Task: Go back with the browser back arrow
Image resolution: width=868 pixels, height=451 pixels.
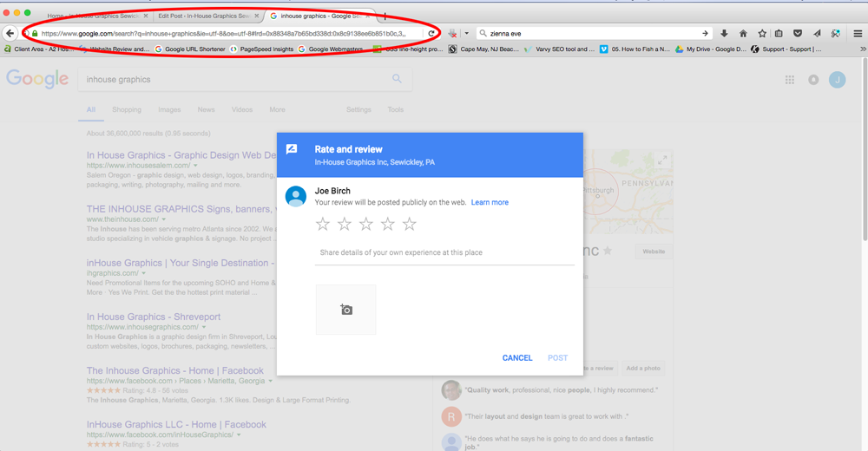Action: (10, 34)
